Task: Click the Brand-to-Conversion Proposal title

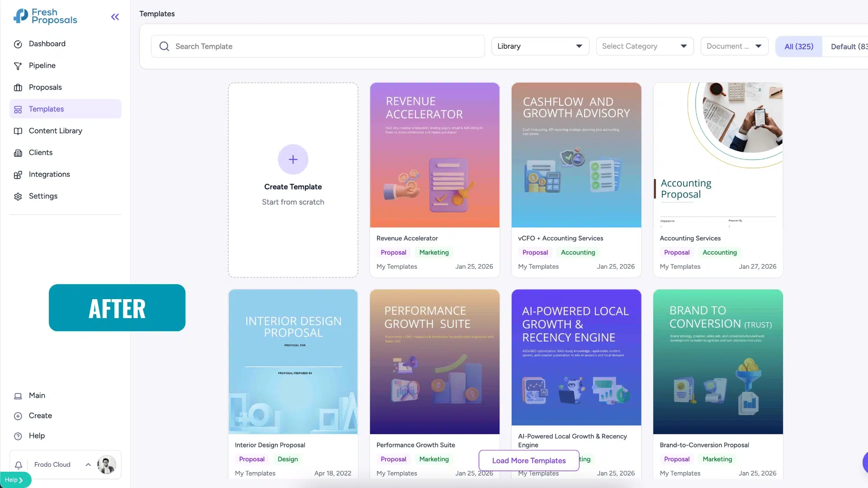Action: 704,445
